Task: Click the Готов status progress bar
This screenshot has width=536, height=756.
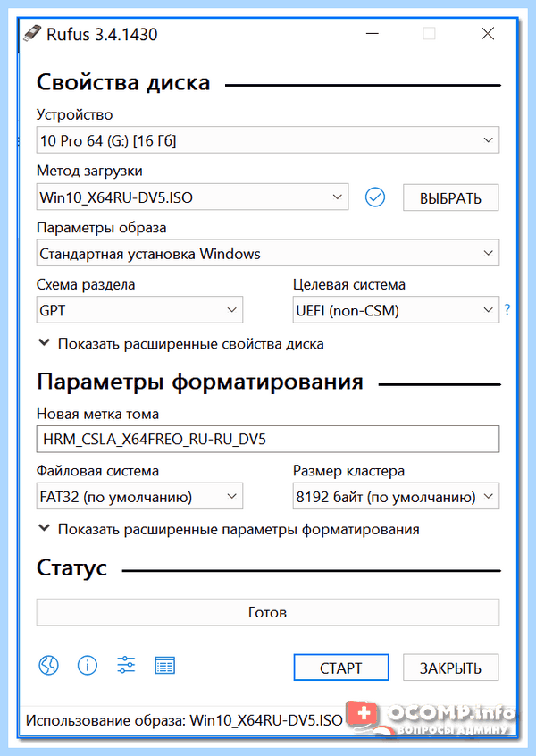Action: 268,612
